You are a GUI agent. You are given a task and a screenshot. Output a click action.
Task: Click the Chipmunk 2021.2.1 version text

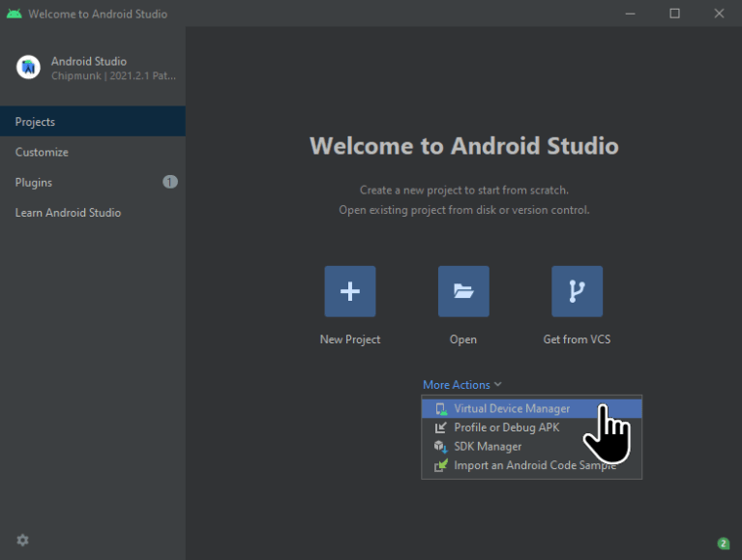(x=113, y=75)
